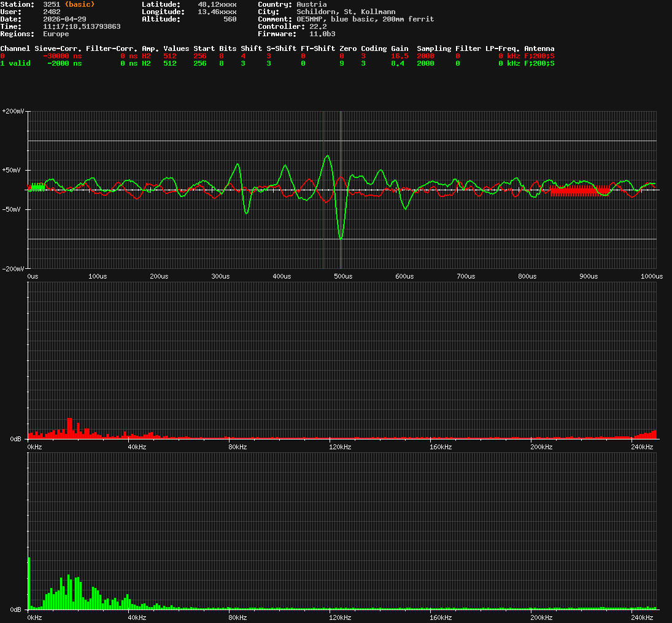Select the red channel 0 gain value 16.5
The image size is (672, 623).
pos(400,56)
